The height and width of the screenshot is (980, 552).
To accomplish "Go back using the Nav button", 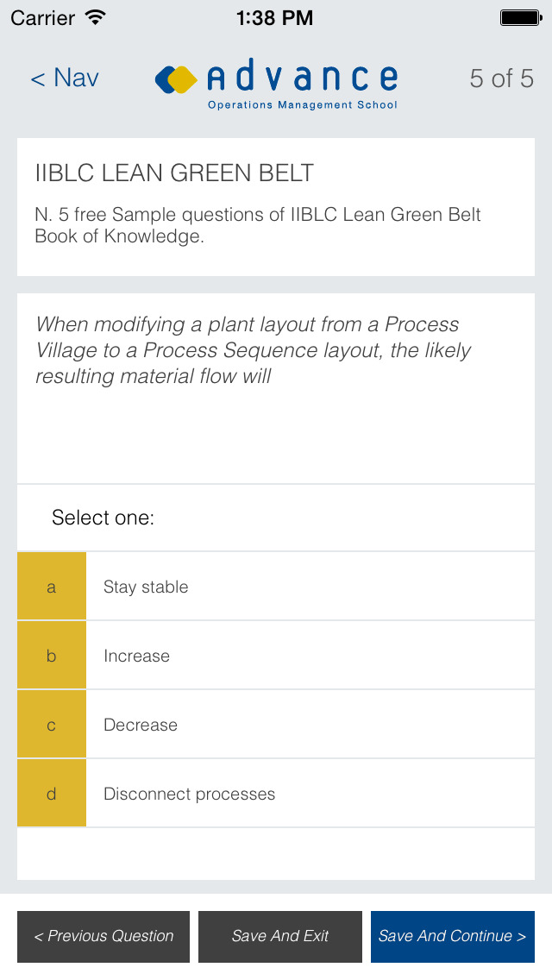I will 65,79.
